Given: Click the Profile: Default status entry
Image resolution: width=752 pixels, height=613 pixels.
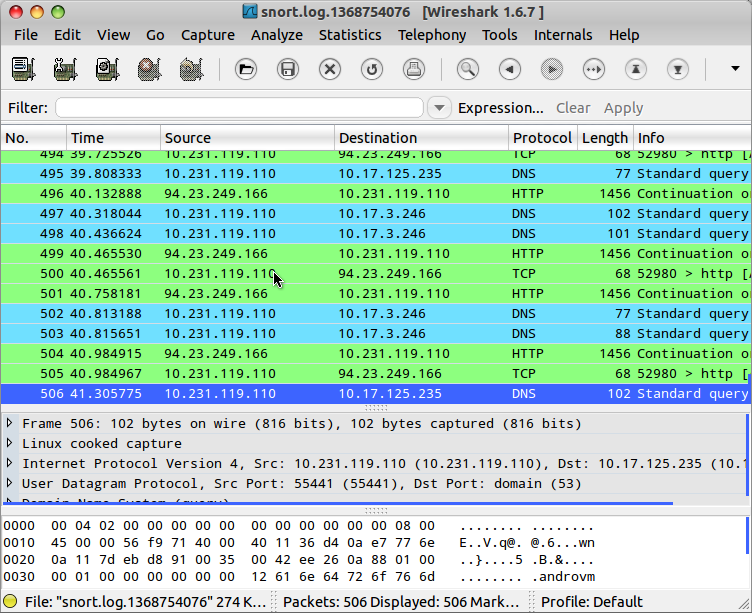Looking at the screenshot, I should pyautogui.click(x=592, y=601).
